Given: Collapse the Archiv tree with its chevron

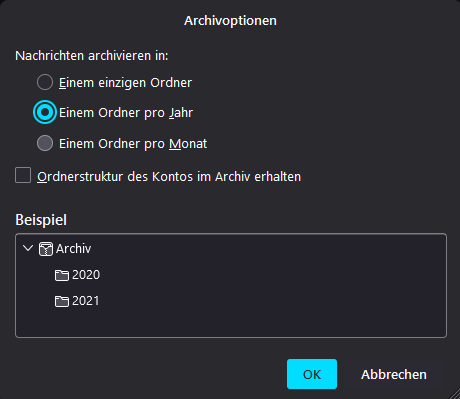Looking at the screenshot, I should tap(28, 248).
